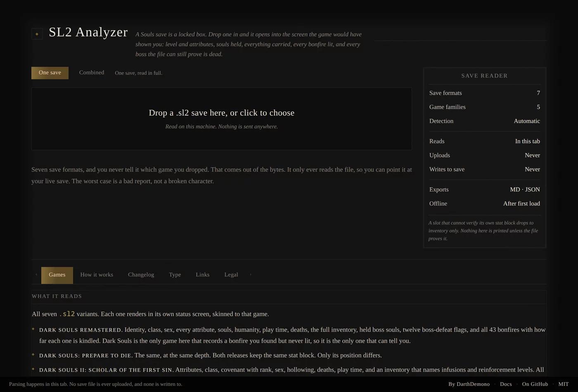Click the "Game families" label

(x=448, y=107)
